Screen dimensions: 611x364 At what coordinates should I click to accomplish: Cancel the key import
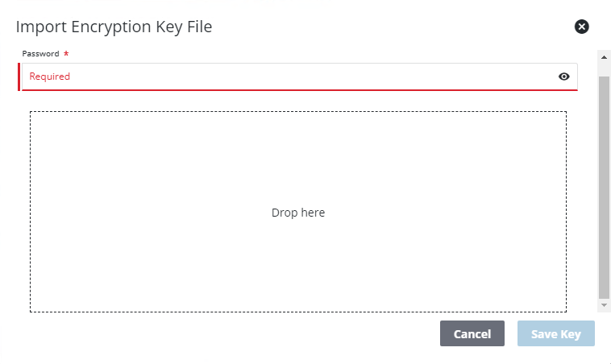tap(472, 333)
